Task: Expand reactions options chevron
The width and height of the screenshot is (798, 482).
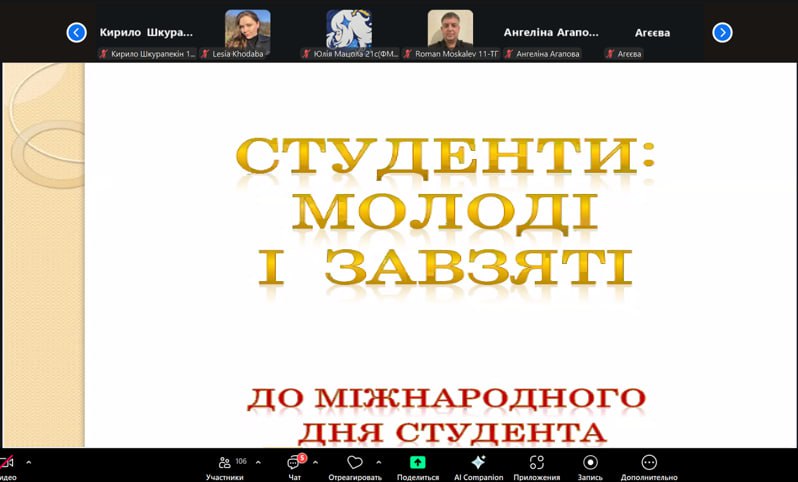Action: 379,463
